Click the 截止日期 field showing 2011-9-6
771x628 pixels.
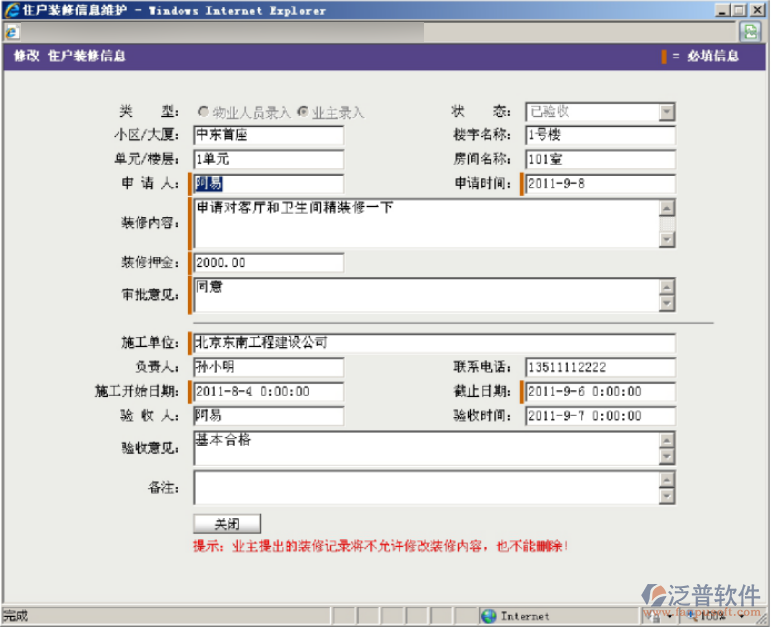pyautogui.click(x=600, y=391)
